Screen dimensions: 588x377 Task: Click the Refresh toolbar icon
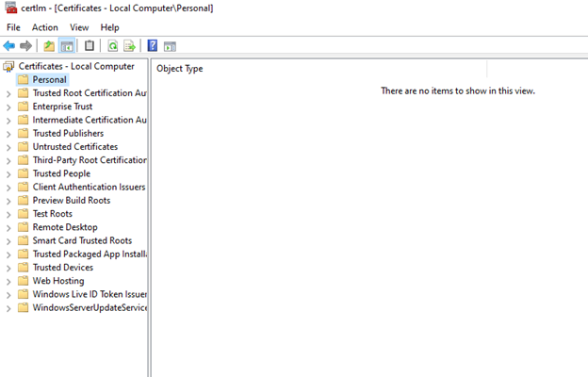click(112, 45)
